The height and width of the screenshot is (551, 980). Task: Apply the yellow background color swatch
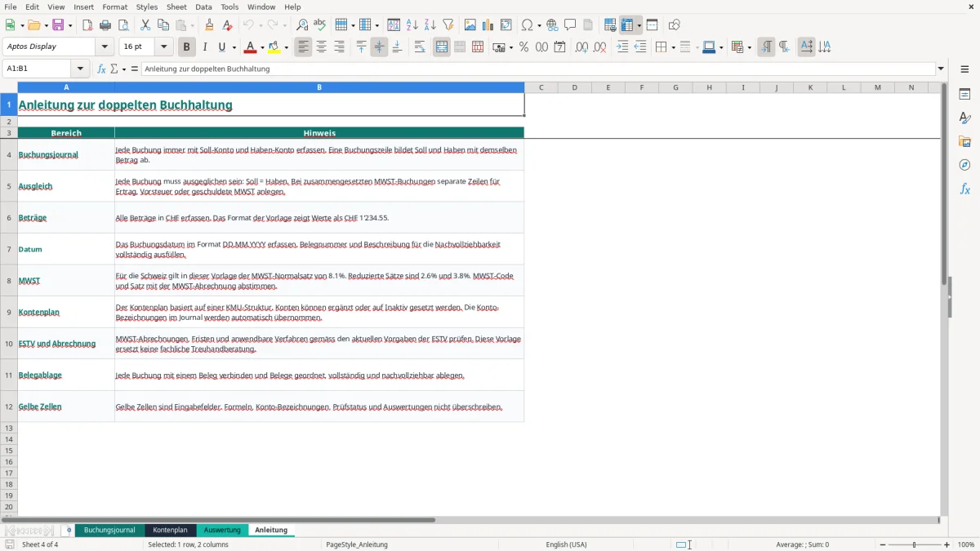[274, 47]
